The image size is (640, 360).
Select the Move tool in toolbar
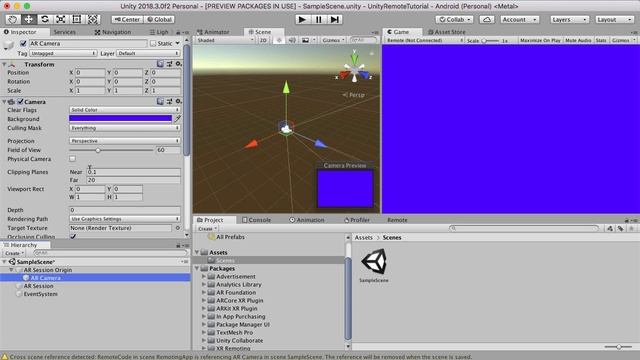click(29, 19)
